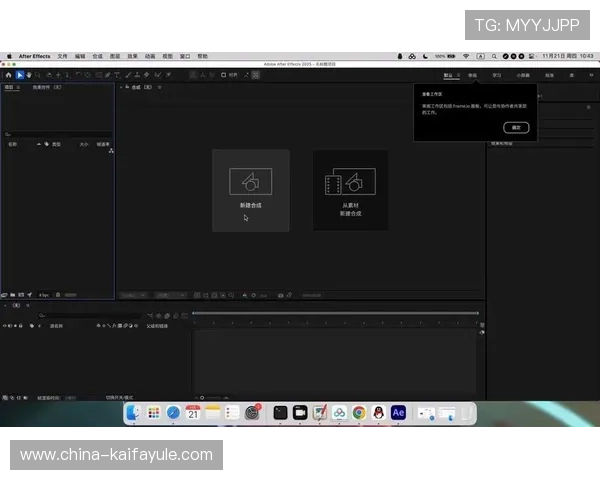This screenshot has width=600, height=480.
Task: Switch to the 学习 workspace tab
Action: [497, 74]
